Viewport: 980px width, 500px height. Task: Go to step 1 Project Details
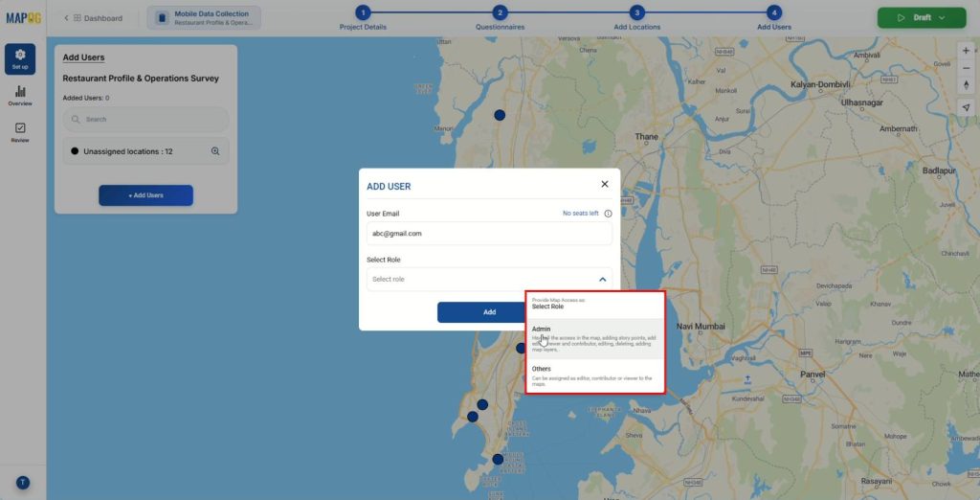click(363, 18)
